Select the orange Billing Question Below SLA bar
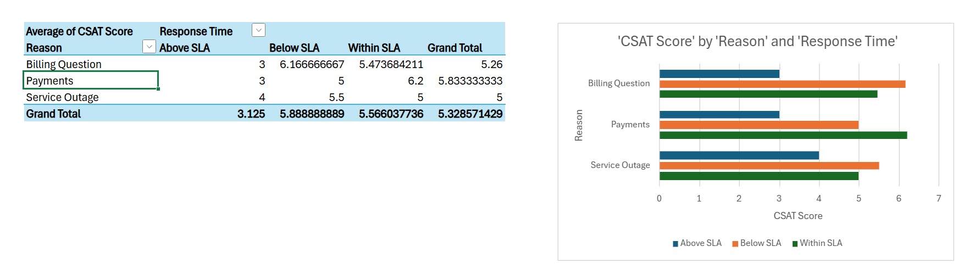The width and height of the screenshot is (980, 274). [782, 84]
